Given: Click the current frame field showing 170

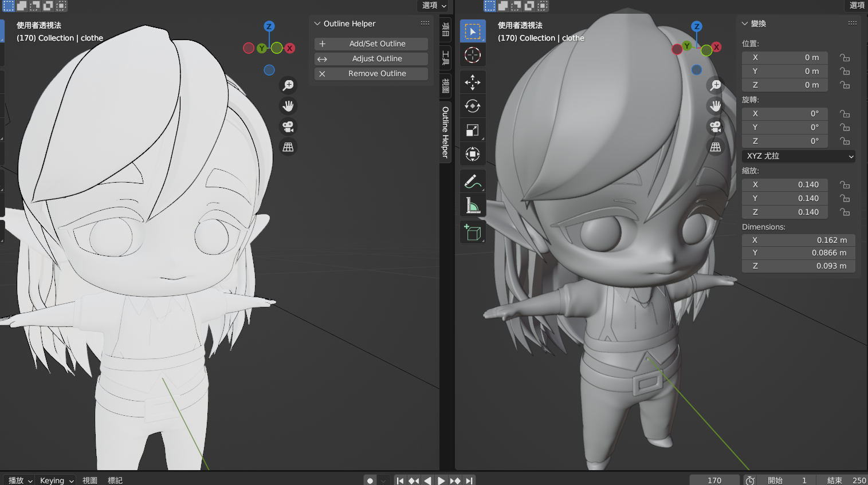Looking at the screenshot, I should 714,480.
